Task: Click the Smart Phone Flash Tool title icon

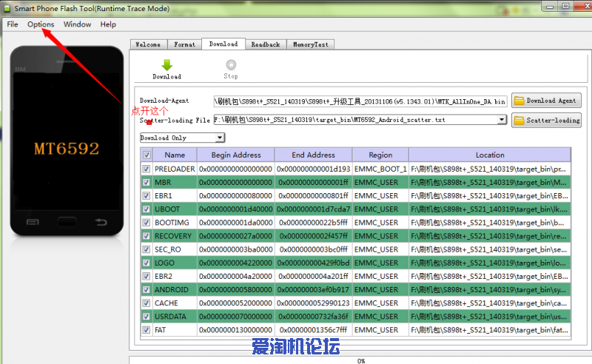Action: point(7,8)
